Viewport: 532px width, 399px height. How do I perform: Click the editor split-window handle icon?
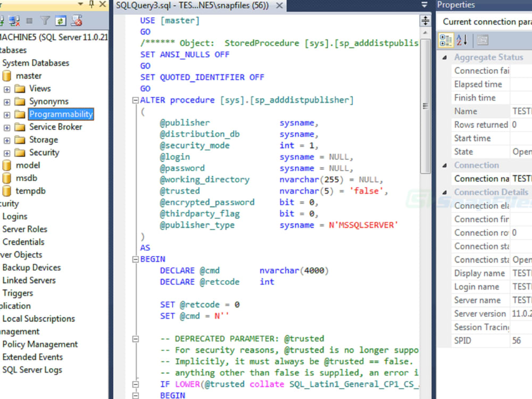pos(425,21)
